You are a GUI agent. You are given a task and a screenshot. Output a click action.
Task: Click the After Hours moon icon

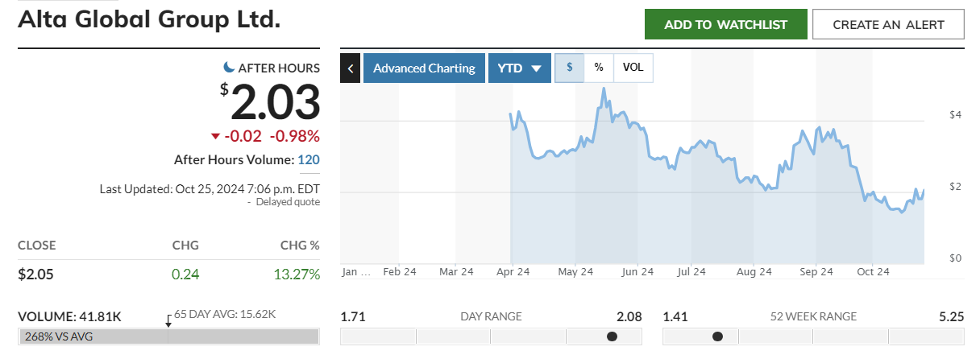click(x=229, y=68)
